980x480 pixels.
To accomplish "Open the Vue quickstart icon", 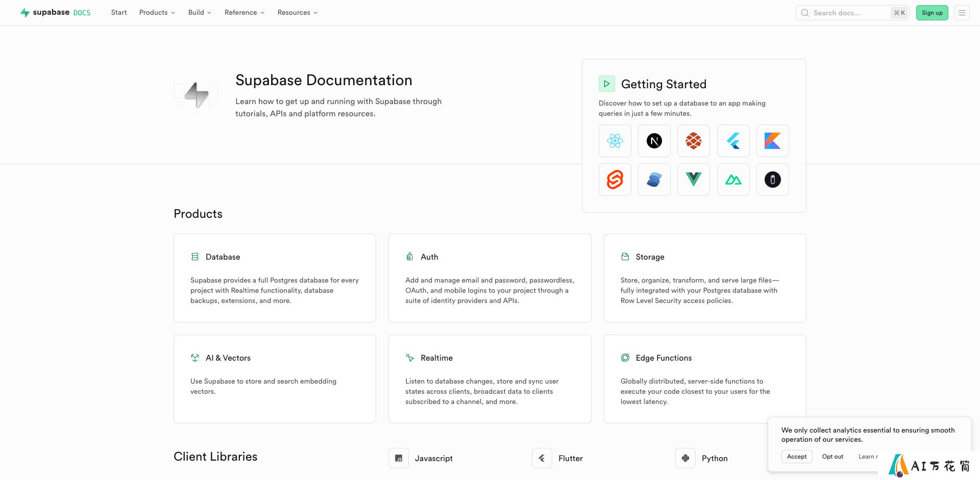I will pyautogui.click(x=694, y=180).
